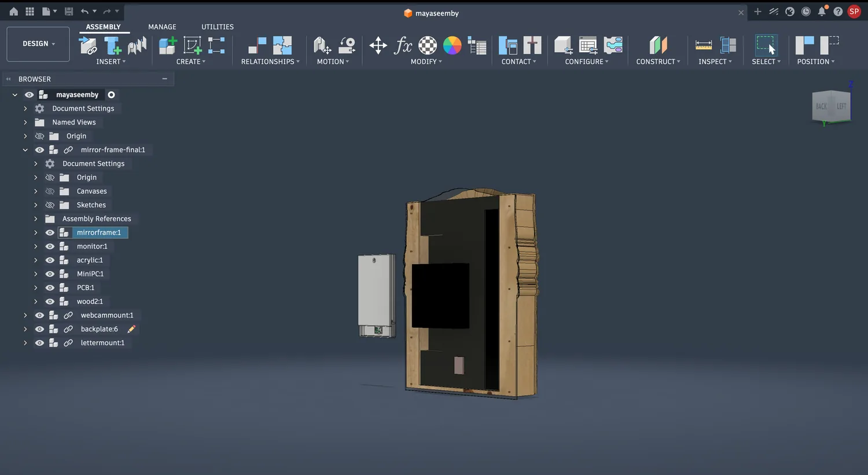Select the Rectangular Pattern tool
868x475 pixels.
coord(216,45)
